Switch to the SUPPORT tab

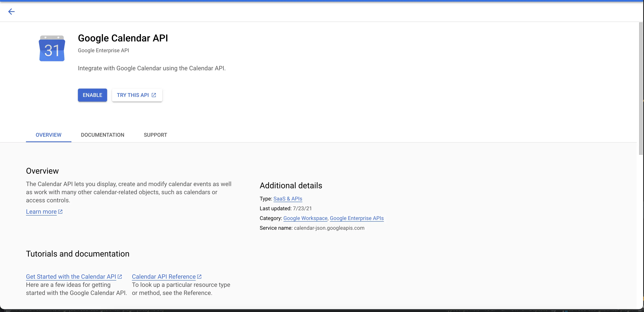pos(155,135)
